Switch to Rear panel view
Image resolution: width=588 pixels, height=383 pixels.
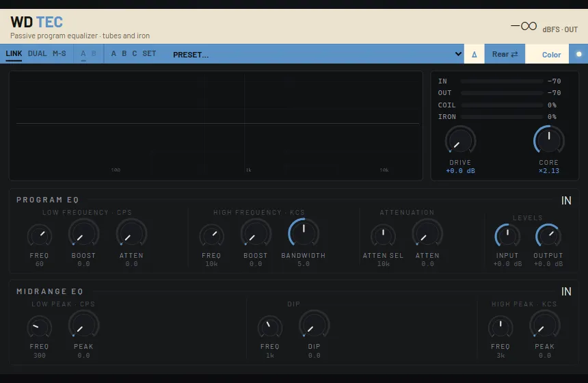pyautogui.click(x=505, y=54)
